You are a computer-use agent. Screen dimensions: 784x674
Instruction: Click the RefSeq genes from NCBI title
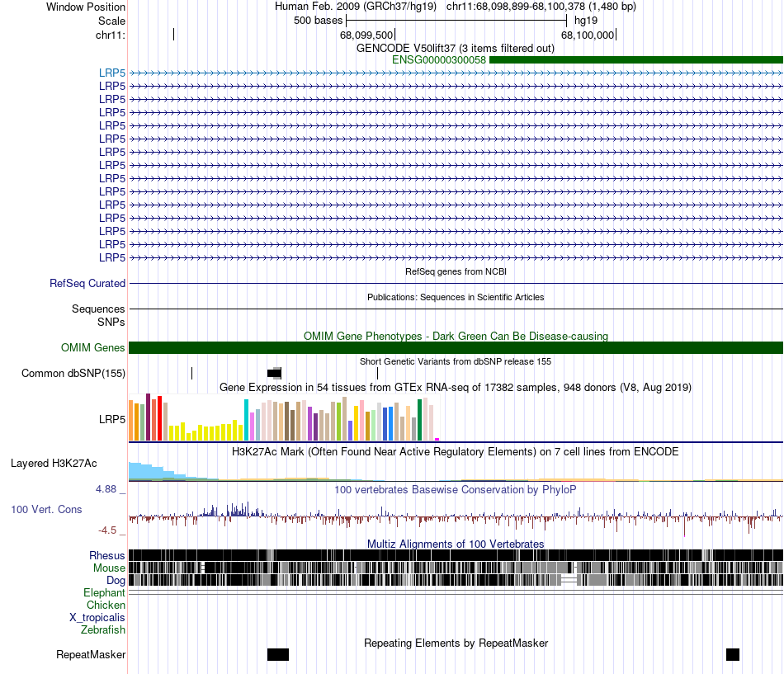coord(456,271)
